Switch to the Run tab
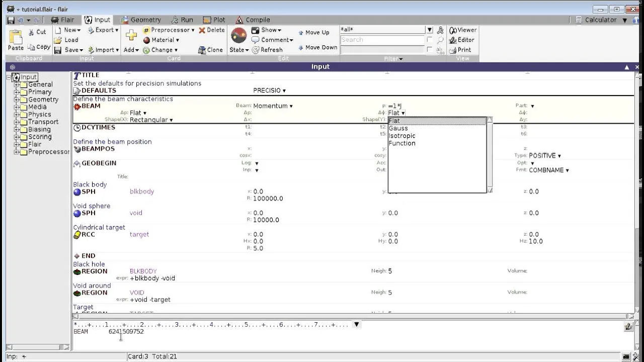The width and height of the screenshot is (644, 362). [182, 20]
